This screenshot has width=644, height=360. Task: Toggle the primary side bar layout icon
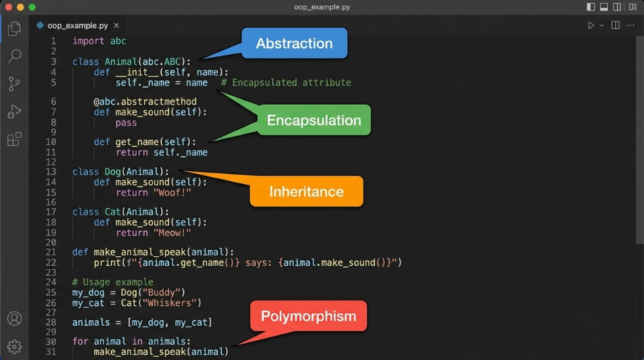click(591, 7)
